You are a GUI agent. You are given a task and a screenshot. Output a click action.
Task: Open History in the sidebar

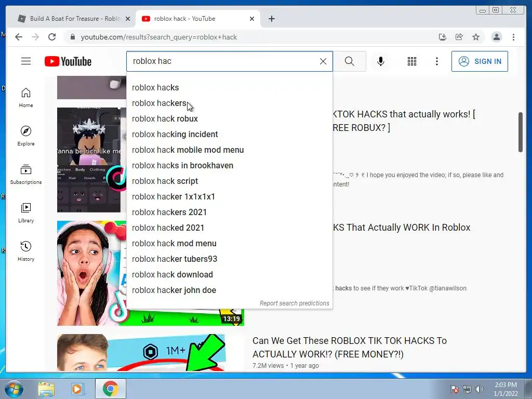pyautogui.click(x=26, y=251)
